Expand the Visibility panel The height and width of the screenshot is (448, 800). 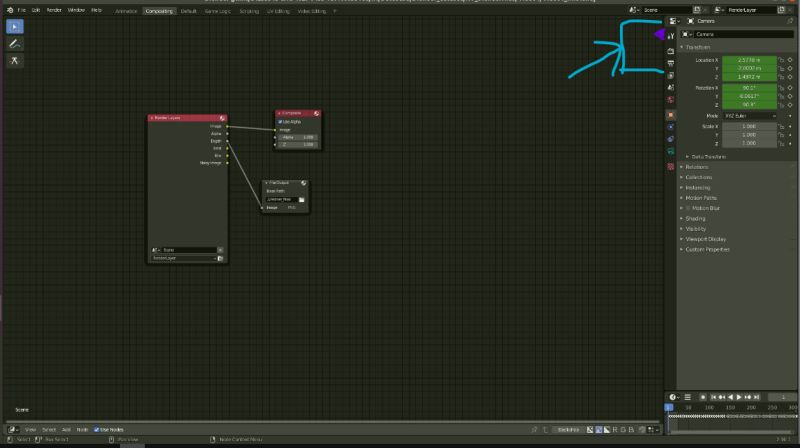(695, 229)
